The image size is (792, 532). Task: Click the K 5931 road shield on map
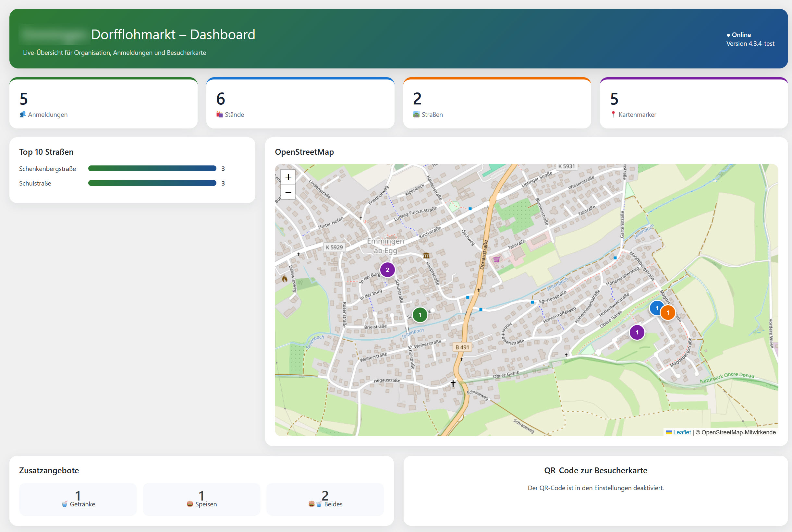[567, 166]
